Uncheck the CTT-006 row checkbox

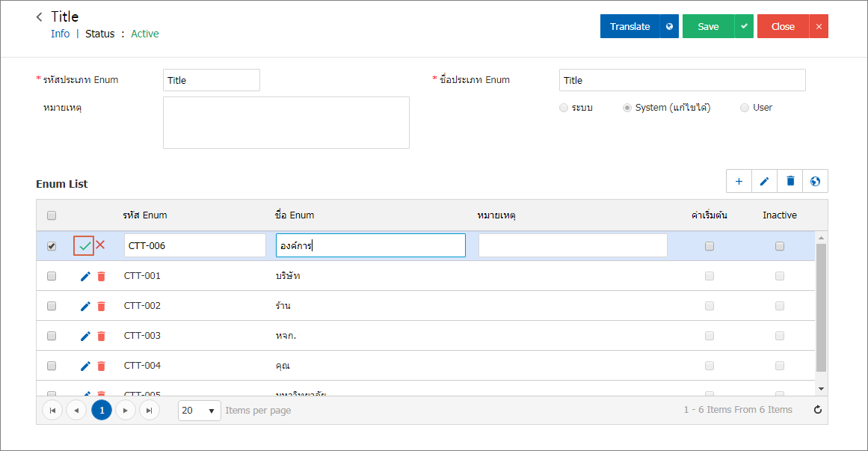click(x=52, y=246)
